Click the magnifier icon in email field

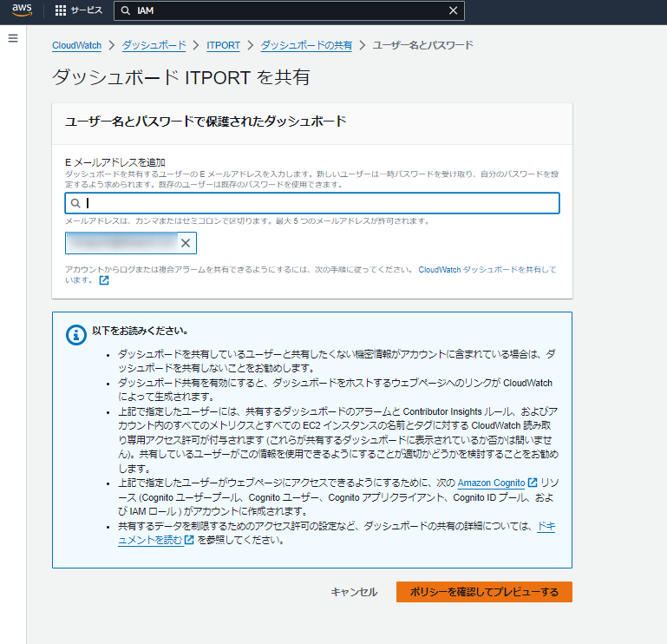75,203
